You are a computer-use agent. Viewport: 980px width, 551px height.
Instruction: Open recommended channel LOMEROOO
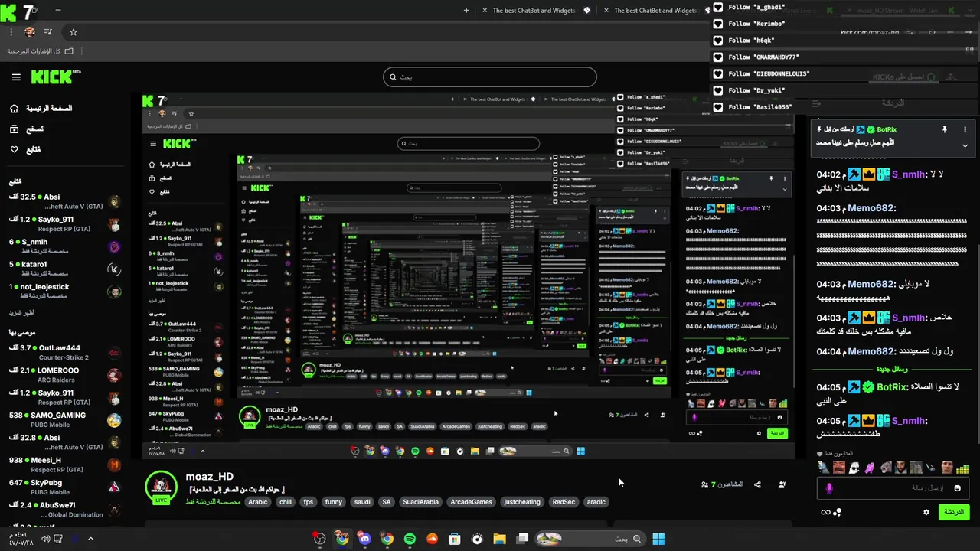65,375
